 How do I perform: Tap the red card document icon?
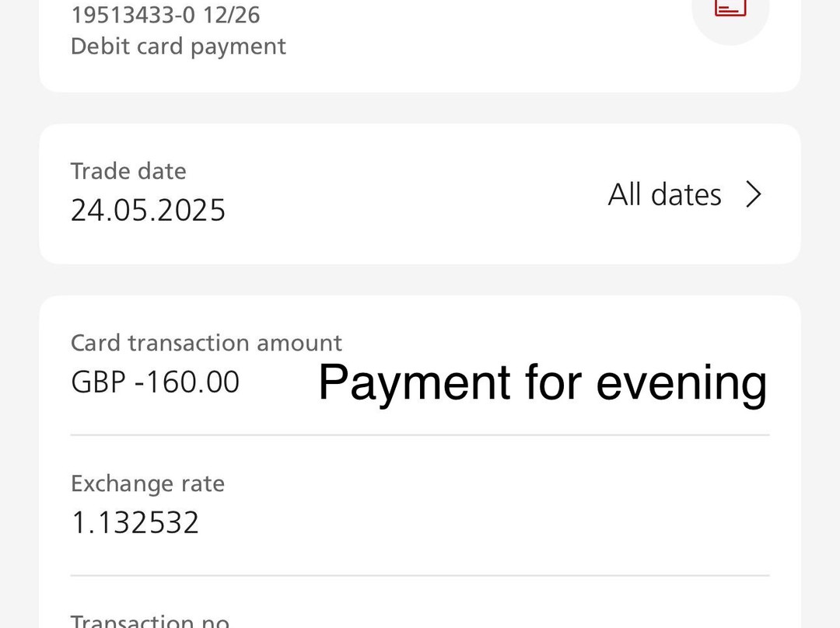pyautogui.click(x=730, y=6)
